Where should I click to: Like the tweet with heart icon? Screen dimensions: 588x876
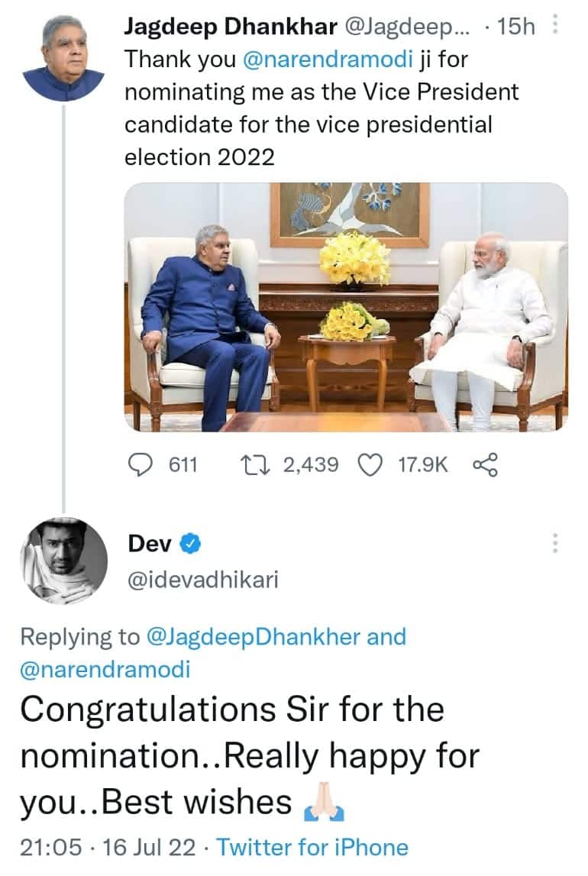(370, 464)
